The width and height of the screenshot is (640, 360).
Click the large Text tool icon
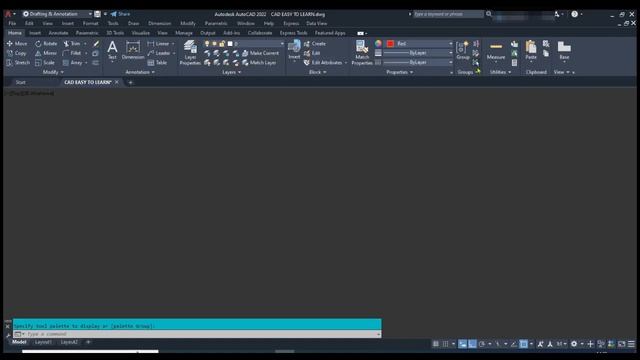(112, 47)
